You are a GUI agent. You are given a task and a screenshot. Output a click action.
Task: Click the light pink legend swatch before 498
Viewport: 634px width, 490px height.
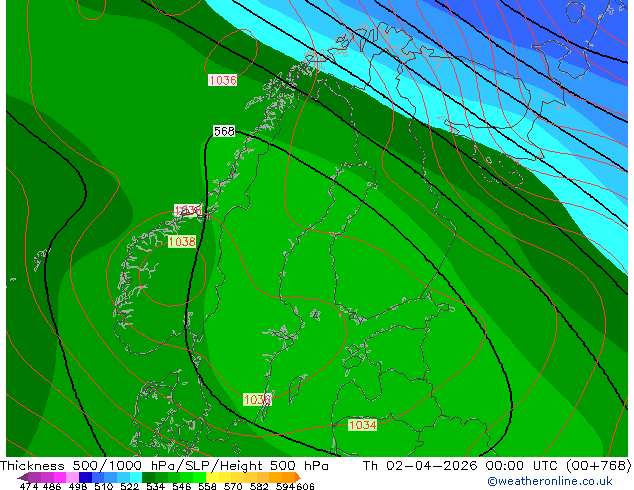pyautogui.click(x=72, y=477)
